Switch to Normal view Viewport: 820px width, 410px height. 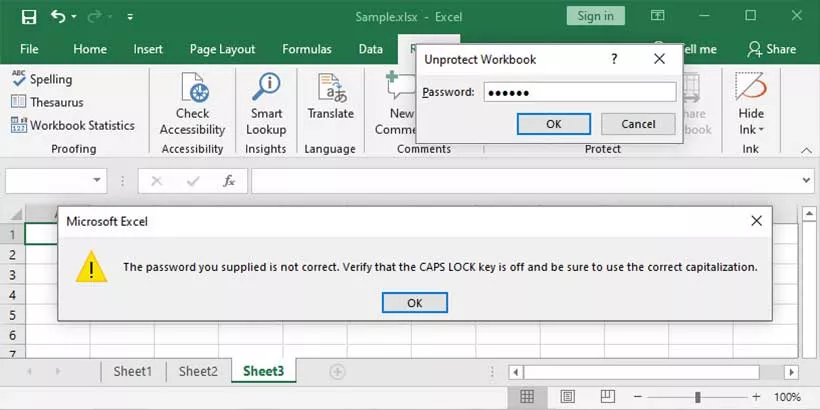[527, 396]
